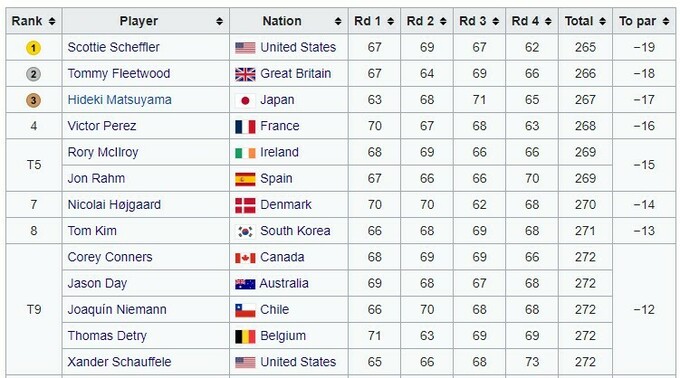Sort by Nation column sort arrows
The height and width of the screenshot is (378, 680).
pos(338,21)
